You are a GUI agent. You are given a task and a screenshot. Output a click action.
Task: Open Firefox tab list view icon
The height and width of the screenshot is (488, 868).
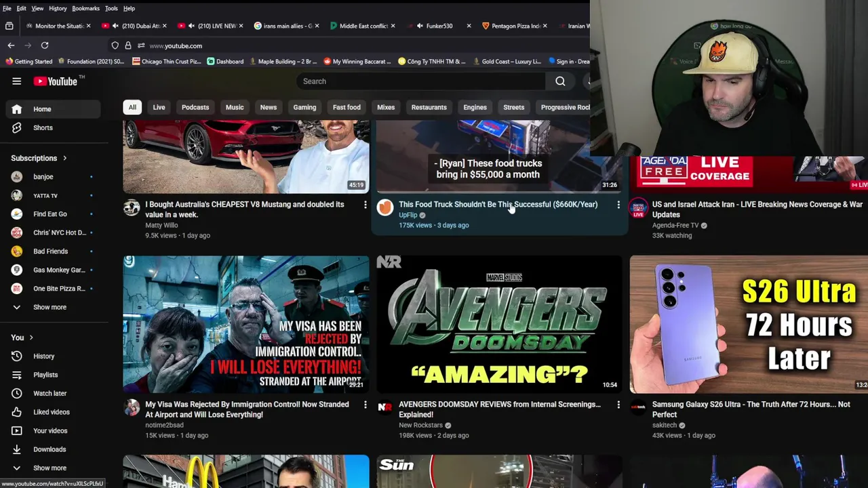click(x=9, y=26)
